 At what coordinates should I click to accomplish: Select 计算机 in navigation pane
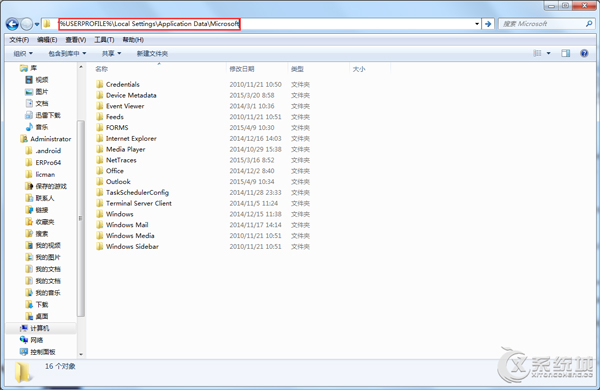point(34,328)
